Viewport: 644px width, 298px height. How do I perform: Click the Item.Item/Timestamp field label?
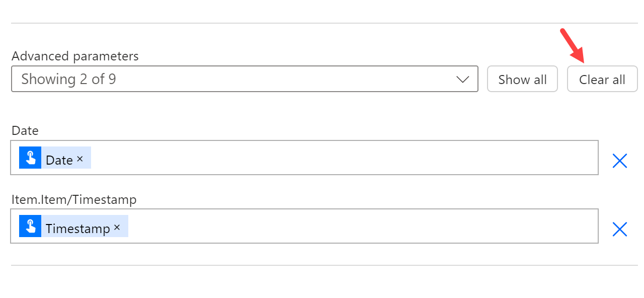click(x=74, y=200)
